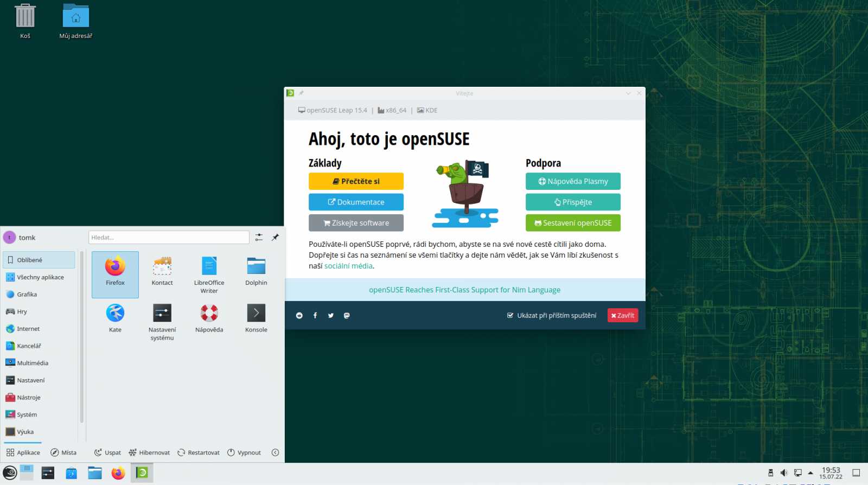Open the Systém category
Viewport: 868px width, 485px height.
tap(39, 414)
